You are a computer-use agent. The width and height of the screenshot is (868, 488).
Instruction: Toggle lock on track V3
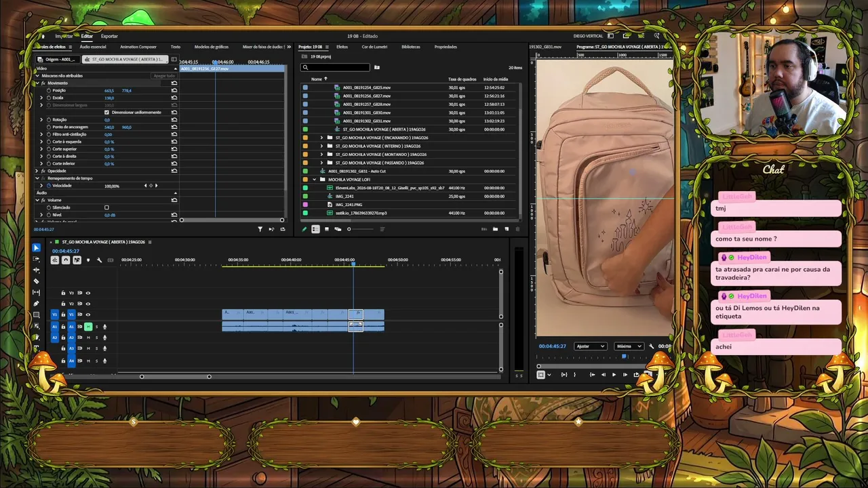(63, 293)
